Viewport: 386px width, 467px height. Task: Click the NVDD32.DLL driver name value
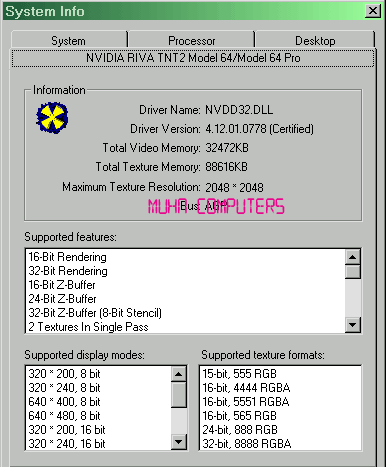coord(239,110)
